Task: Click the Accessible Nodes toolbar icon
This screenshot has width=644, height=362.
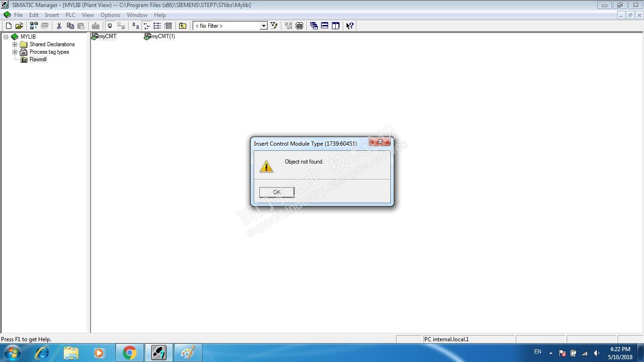Action: click(x=34, y=26)
